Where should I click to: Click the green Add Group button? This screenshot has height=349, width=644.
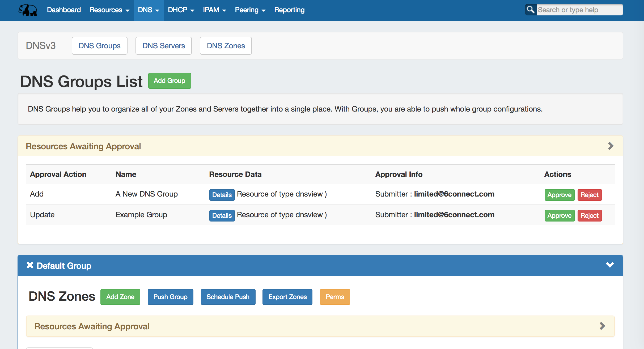[x=170, y=81]
